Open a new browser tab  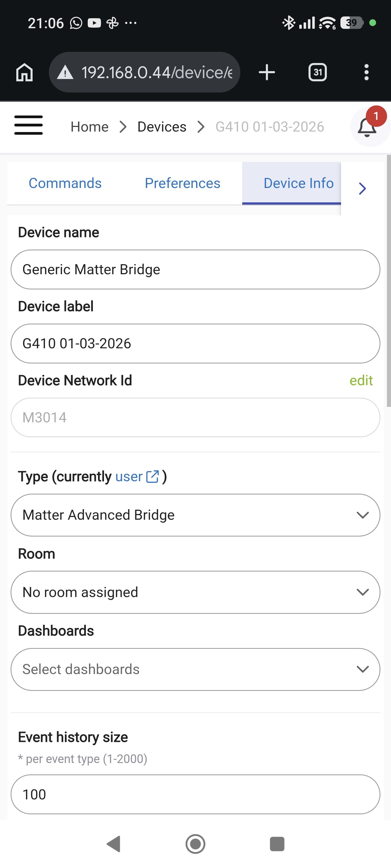(267, 72)
